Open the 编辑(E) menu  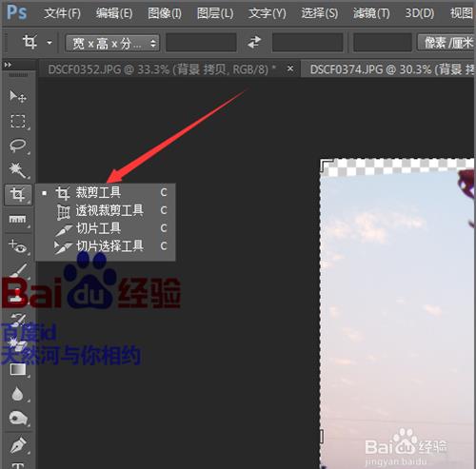(x=114, y=13)
